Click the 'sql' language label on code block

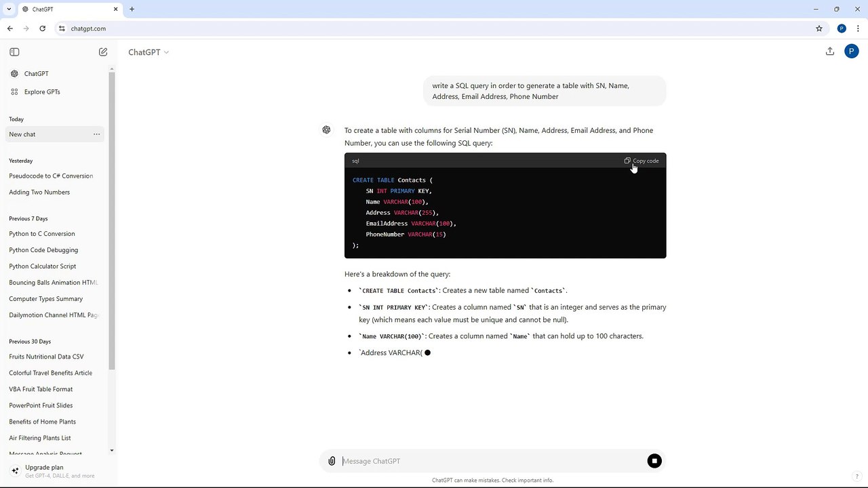(x=356, y=161)
